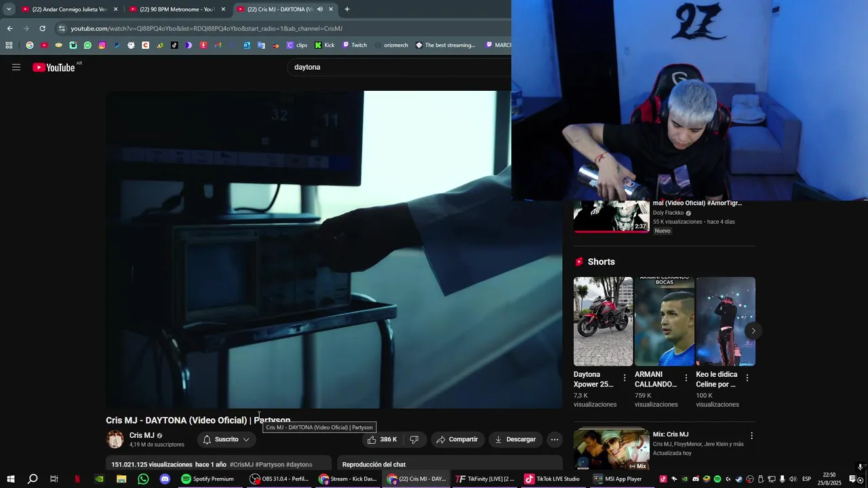Image resolution: width=868 pixels, height=488 pixels.
Task: Click the 'Compartir' share button
Action: [457, 439]
